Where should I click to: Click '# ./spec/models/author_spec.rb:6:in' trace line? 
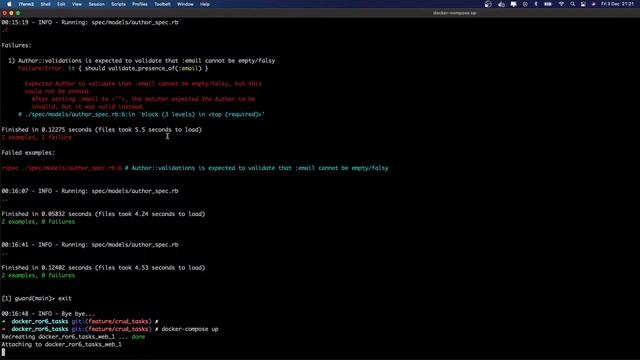[141, 114]
